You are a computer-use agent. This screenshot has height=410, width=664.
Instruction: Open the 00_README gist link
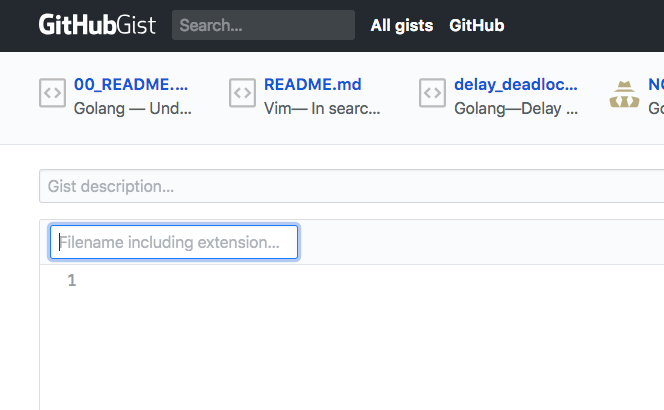pos(131,84)
